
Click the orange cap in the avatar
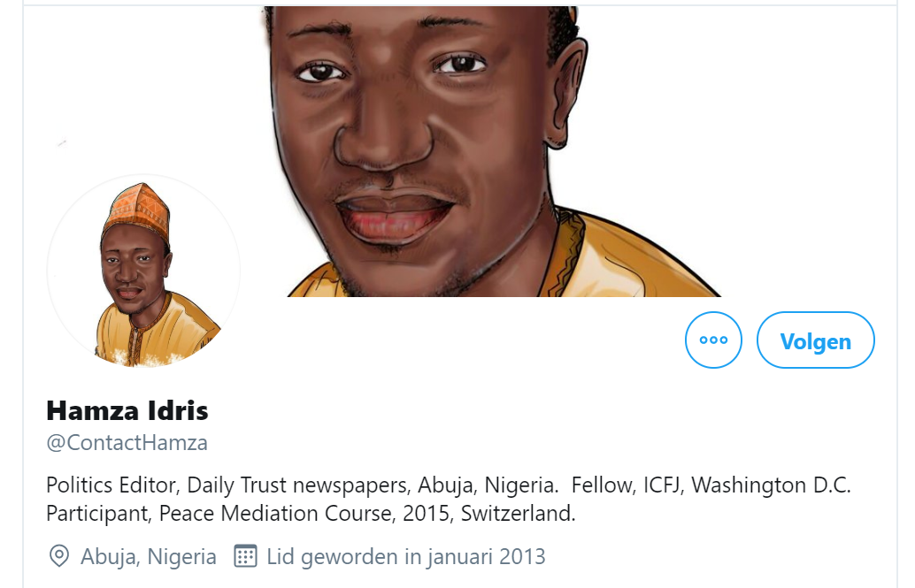coord(136,210)
